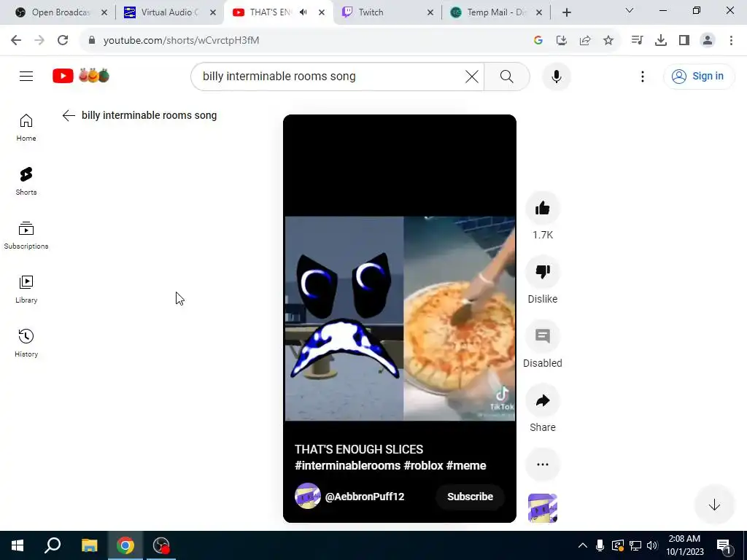Switch to Temp Mail tab
This screenshot has height=560, width=747.
pos(495,12)
